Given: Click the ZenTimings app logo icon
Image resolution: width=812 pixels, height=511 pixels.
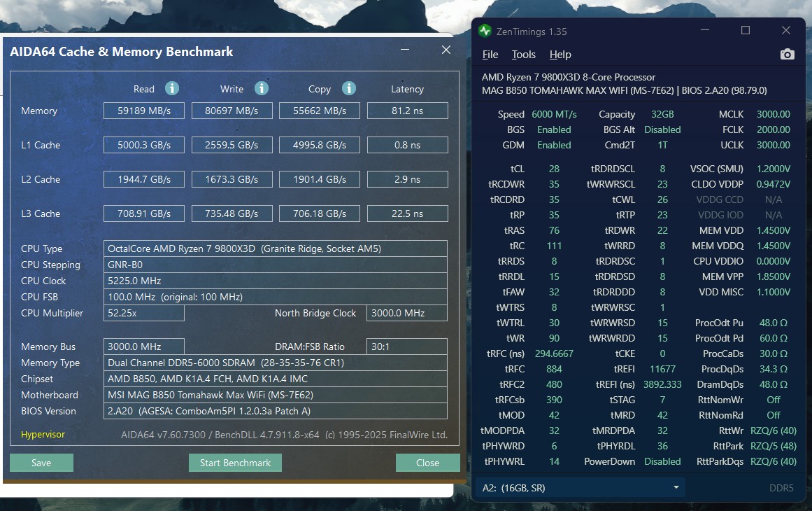Looking at the screenshot, I should pos(485,31).
